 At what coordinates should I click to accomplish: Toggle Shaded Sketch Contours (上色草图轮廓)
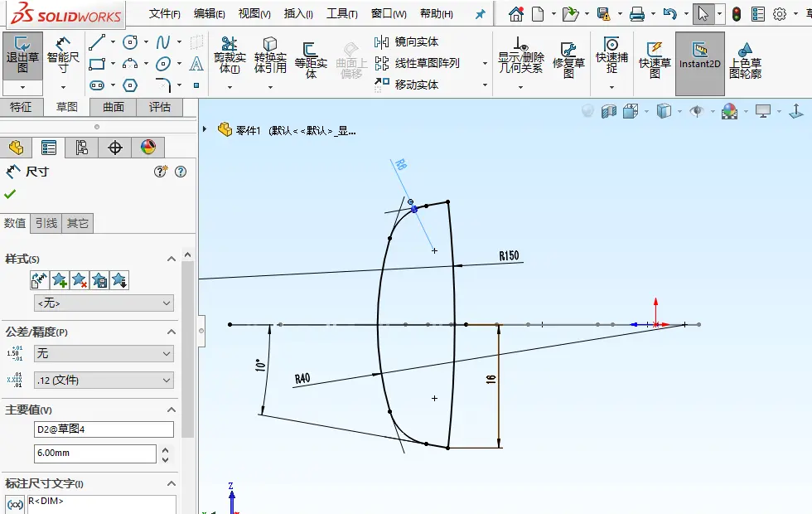(x=745, y=61)
